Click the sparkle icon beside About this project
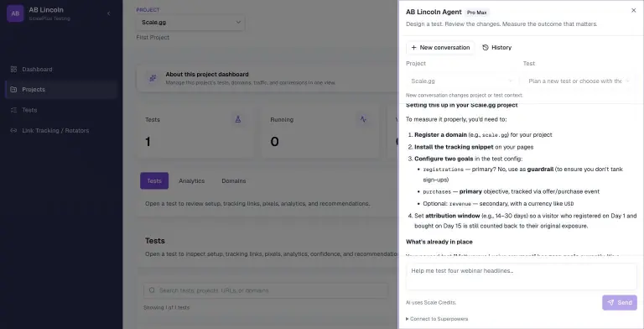This screenshot has width=644, height=329. (153, 78)
